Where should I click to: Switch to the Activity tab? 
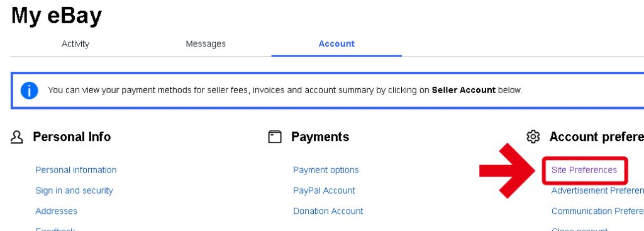(x=75, y=44)
